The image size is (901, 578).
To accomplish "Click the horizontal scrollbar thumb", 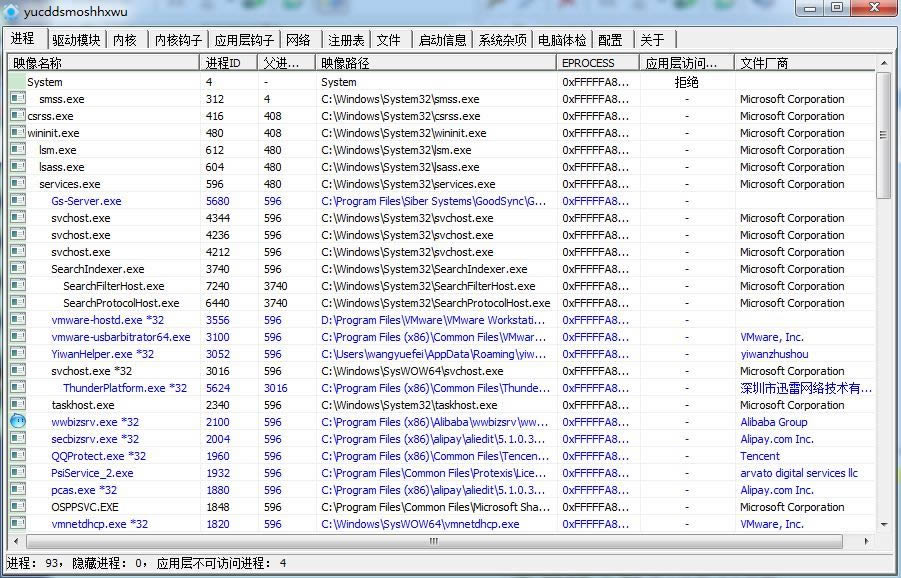I will point(434,541).
